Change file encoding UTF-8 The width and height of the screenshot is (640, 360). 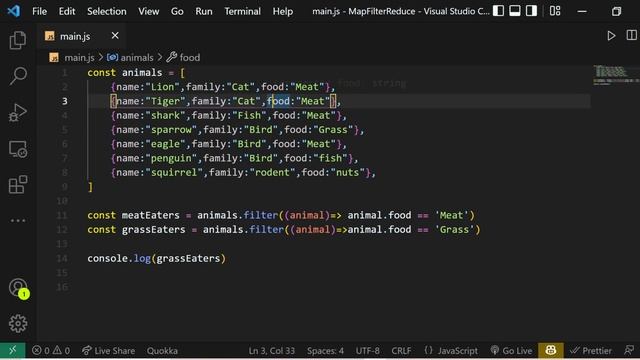click(x=367, y=351)
